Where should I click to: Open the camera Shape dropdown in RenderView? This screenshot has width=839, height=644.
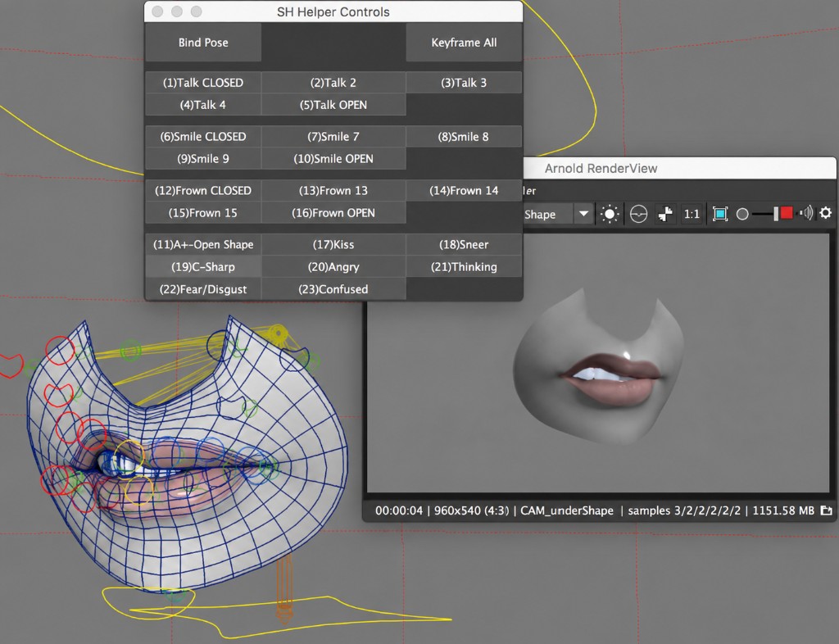click(583, 214)
